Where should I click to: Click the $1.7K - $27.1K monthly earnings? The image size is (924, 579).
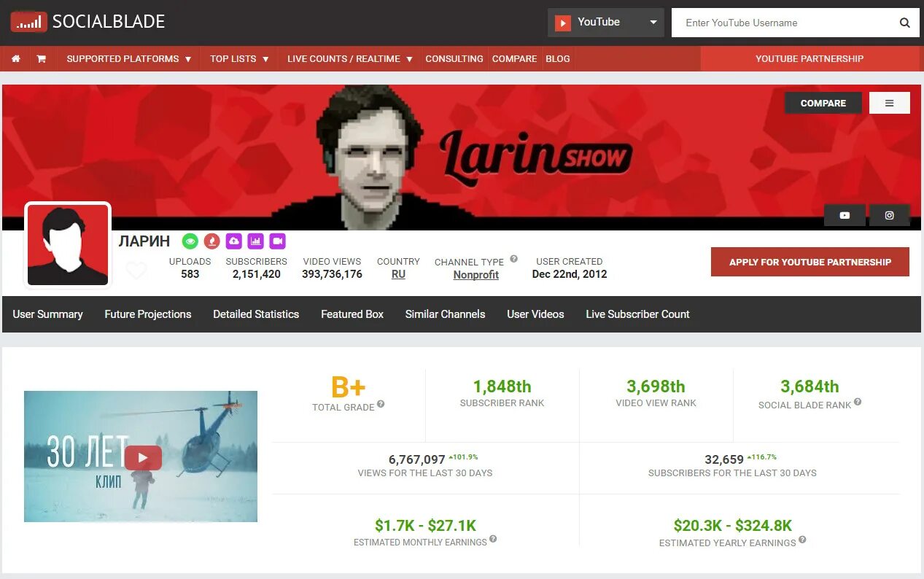425,525
